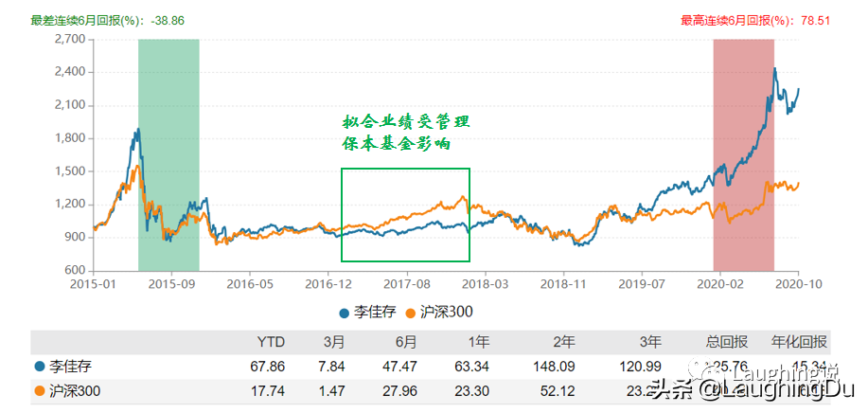This screenshot has width=868, height=413.
Task: Click the 李佳存 1年 value 63.34
Action: [x=471, y=367]
